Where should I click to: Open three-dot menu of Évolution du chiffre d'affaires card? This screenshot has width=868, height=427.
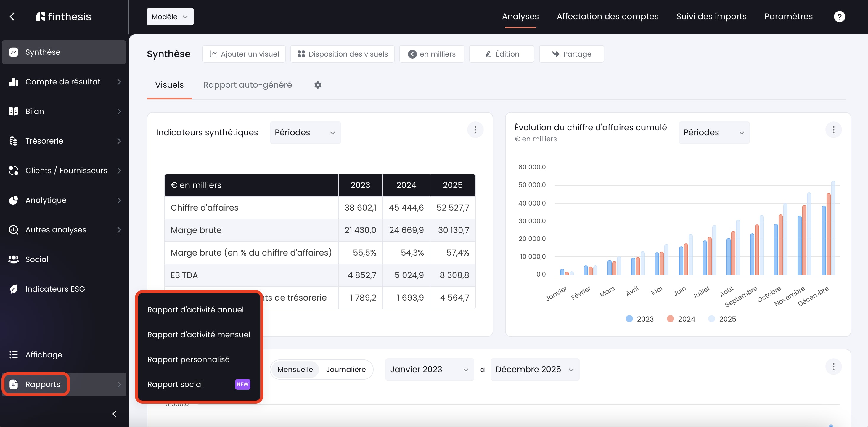[x=833, y=130]
